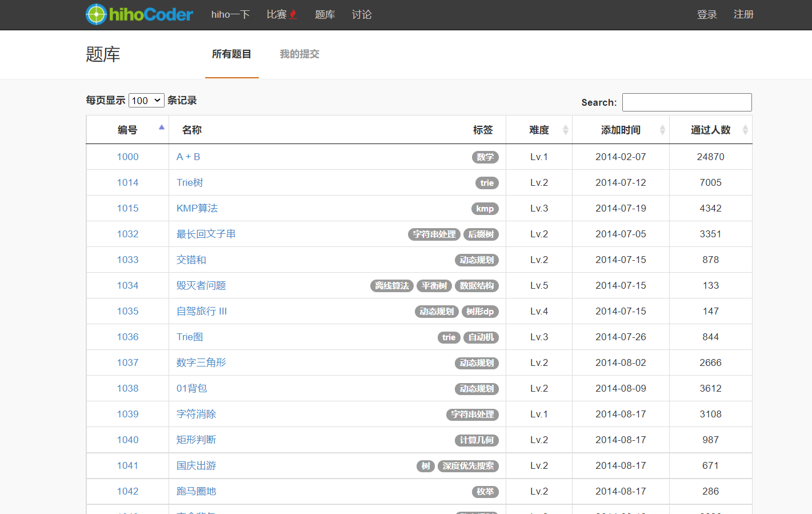Open problem Trie树
This screenshot has height=514, width=812.
(190, 182)
